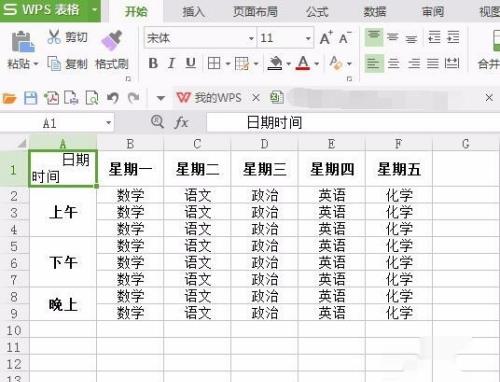Select the cell containing 星期三
The height and width of the screenshot is (382, 500).
tap(264, 169)
